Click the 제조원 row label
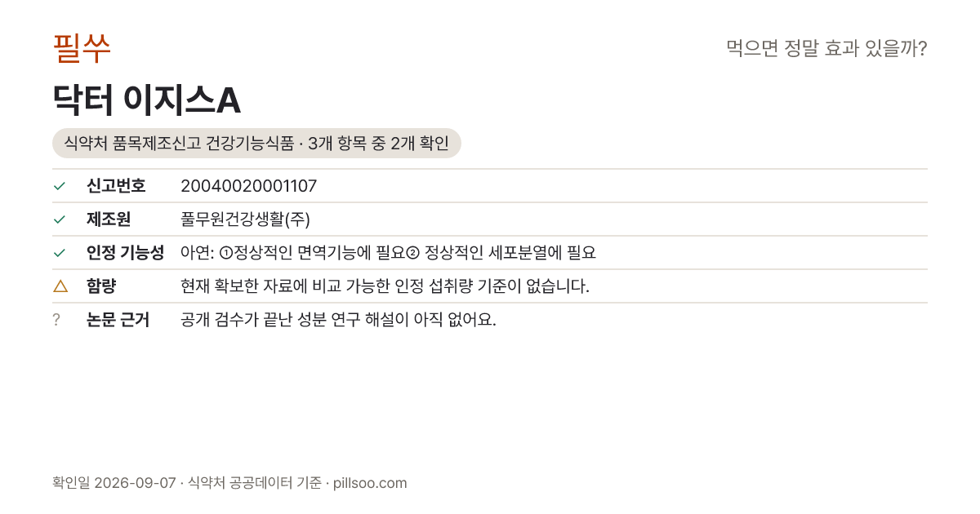The height and width of the screenshot is (514, 980). 109,219
